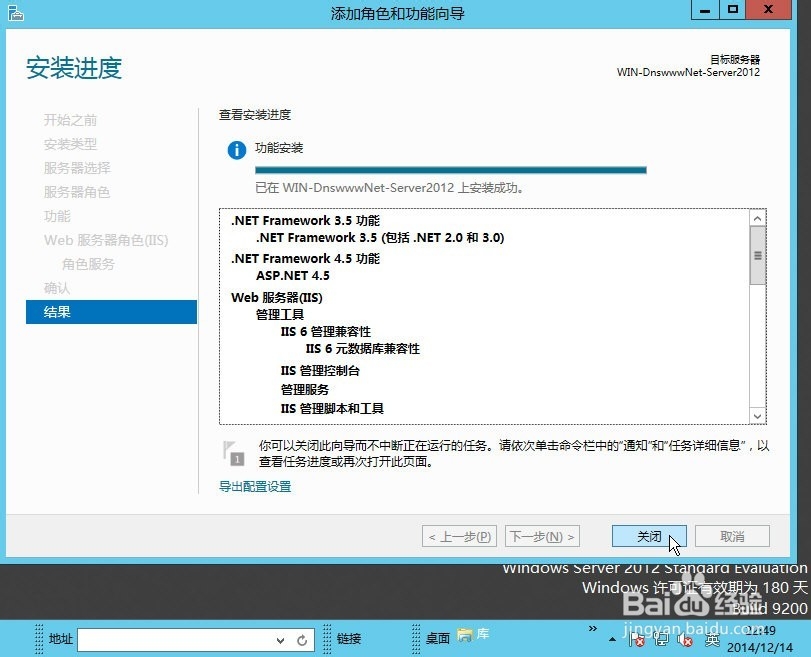Viewport: 811px width, 657px height.
Task: Expand hidden icons with the taskbar arrow
Action: tap(612, 638)
